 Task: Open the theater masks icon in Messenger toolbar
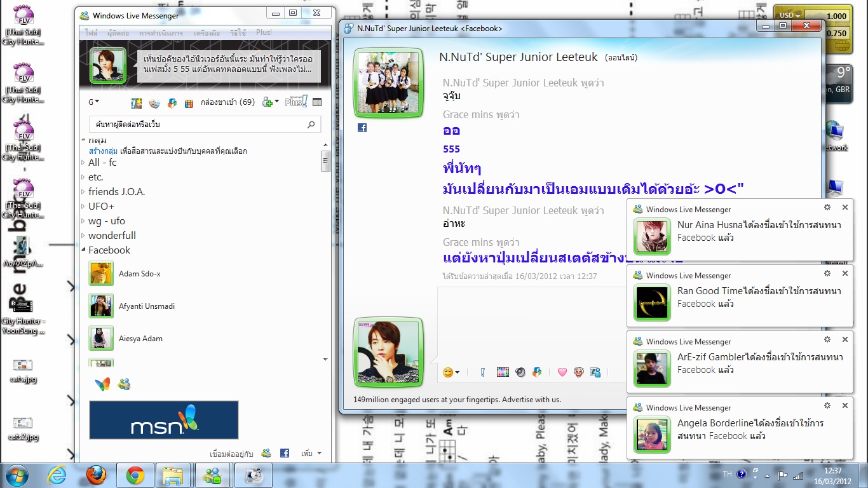(x=154, y=102)
